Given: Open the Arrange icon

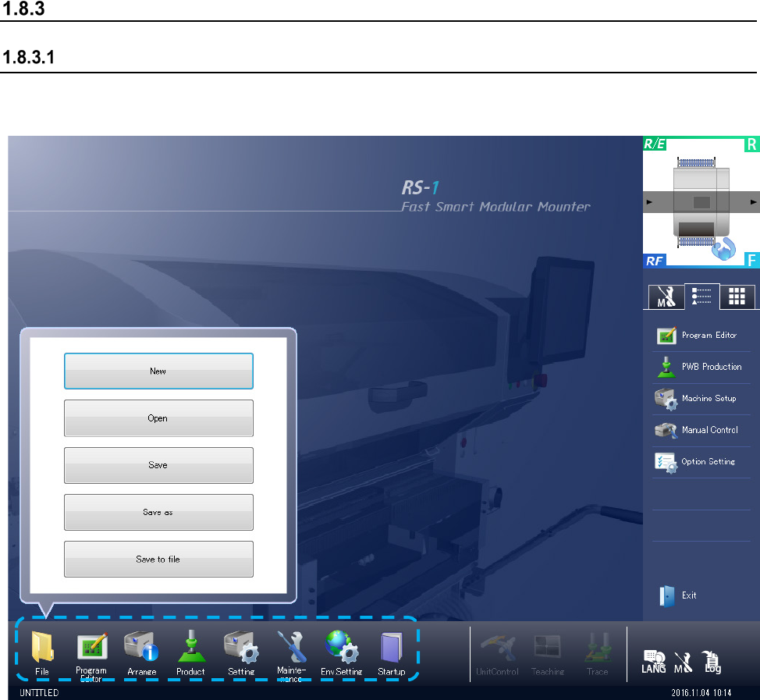Looking at the screenshot, I should click(x=141, y=646).
